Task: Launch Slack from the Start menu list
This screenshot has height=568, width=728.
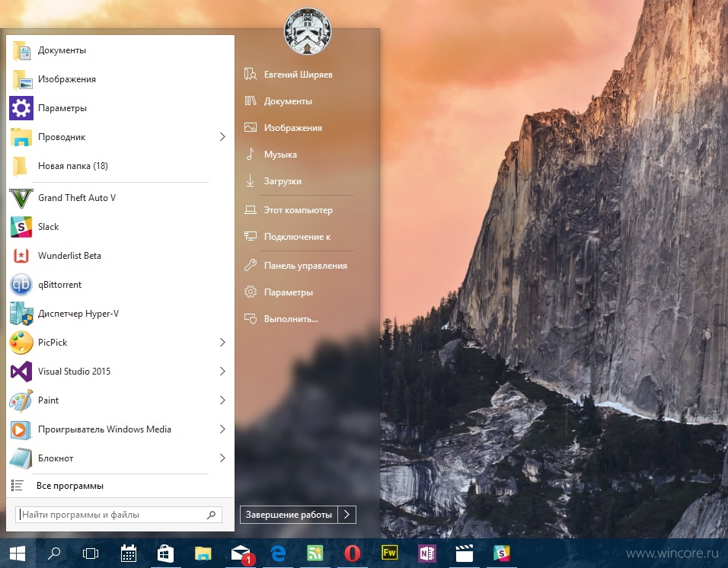Action: 120,227
